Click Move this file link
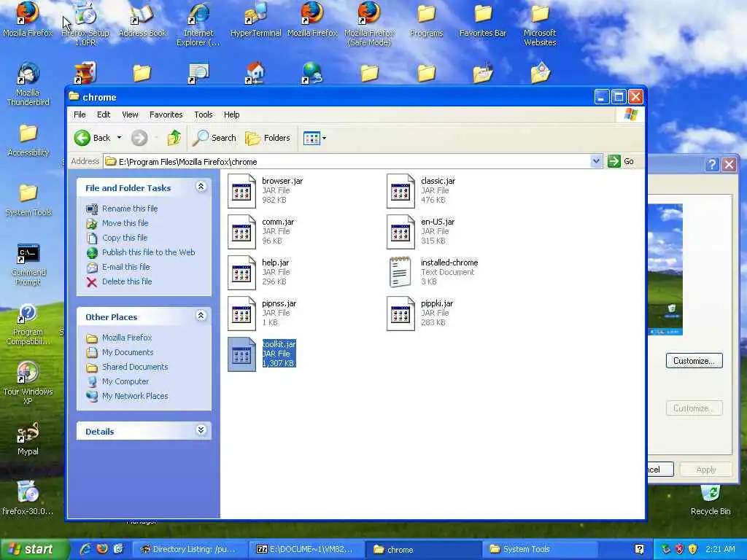 (x=125, y=223)
